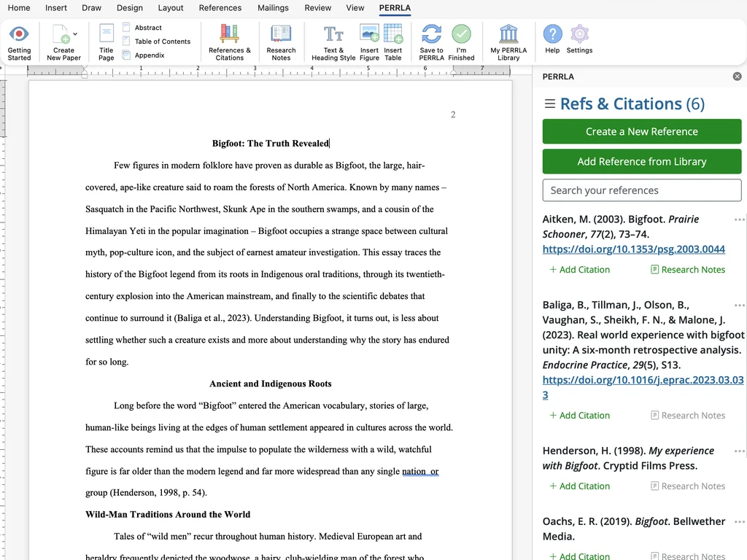Click the Ancient and Indigenous Roots heading
The image size is (747, 560).
tap(270, 384)
